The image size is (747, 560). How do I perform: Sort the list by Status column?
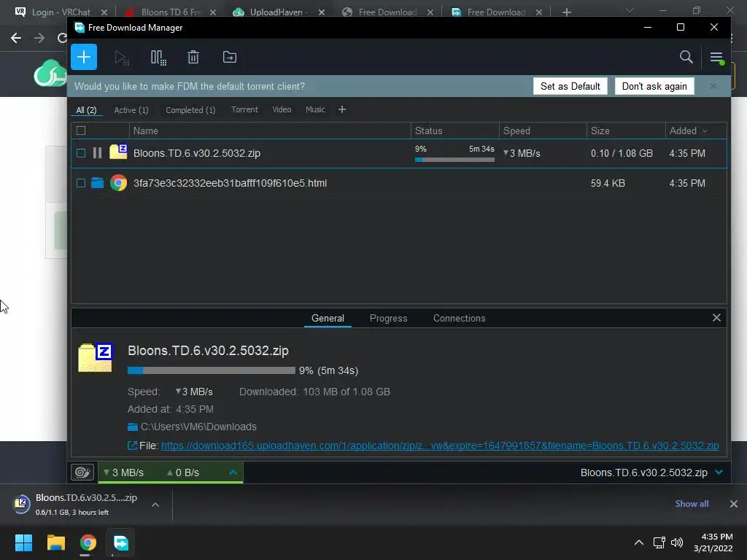click(454, 131)
